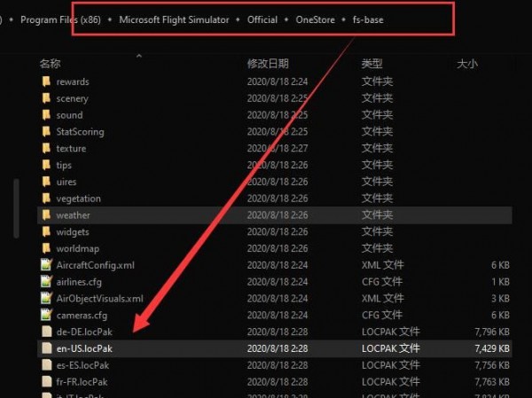
Task: Open Official folder in breadcrumb
Action: (262, 20)
